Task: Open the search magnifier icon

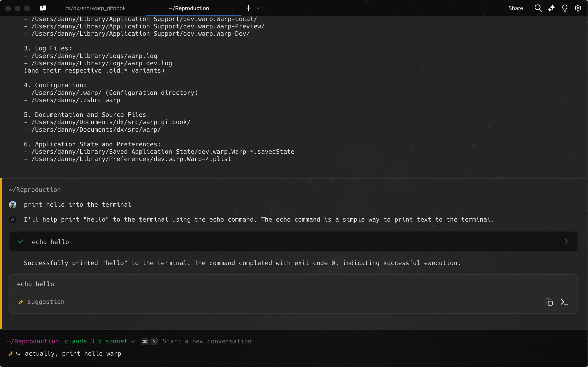Action: [x=538, y=8]
